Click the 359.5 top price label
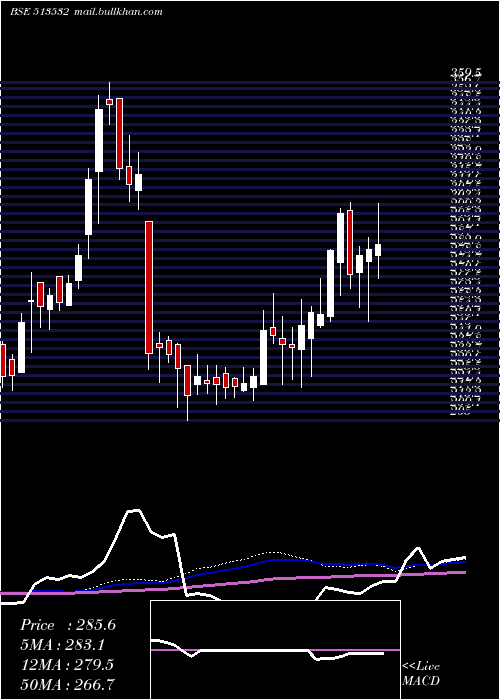The height and width of the screenshot is (700, 500). (x=466, y=72)
